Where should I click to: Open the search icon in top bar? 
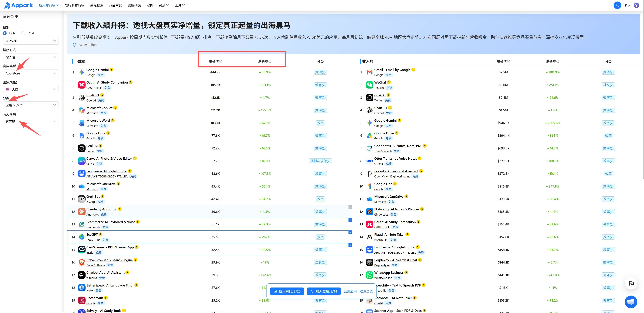click(x=617, y=5)
